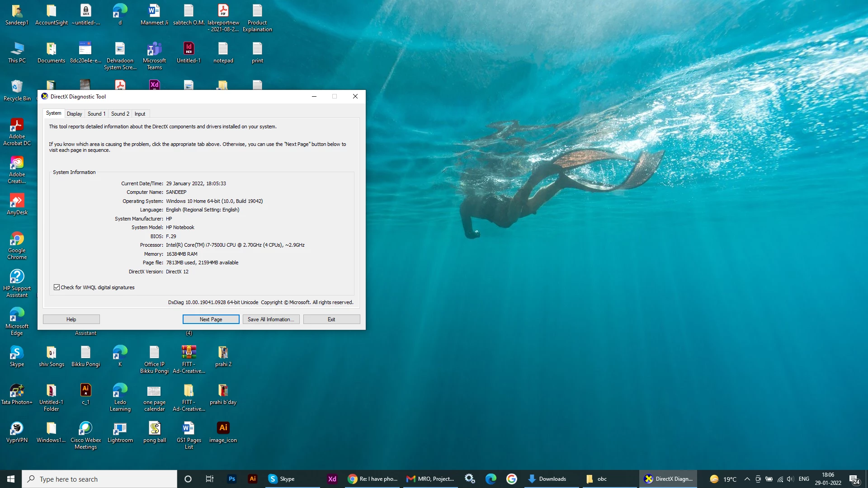Select the Input tab
This screenshot has width=868, height=488.
[140, 114]
